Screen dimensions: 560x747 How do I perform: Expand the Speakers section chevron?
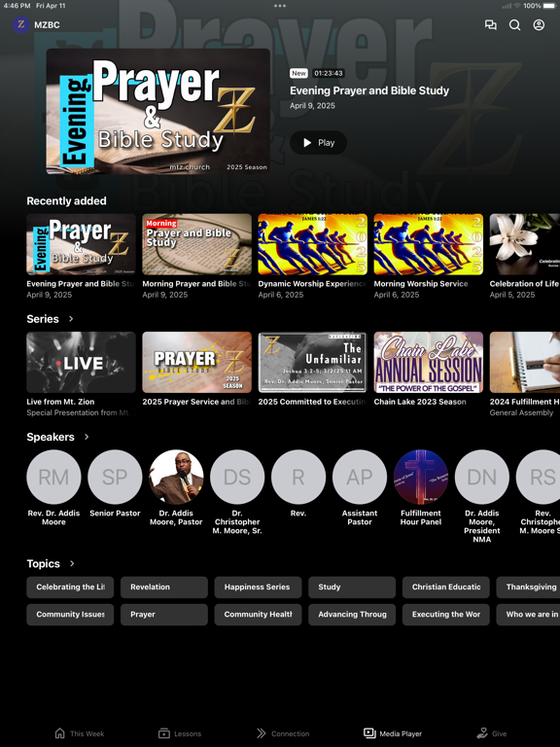click(87, 437)
